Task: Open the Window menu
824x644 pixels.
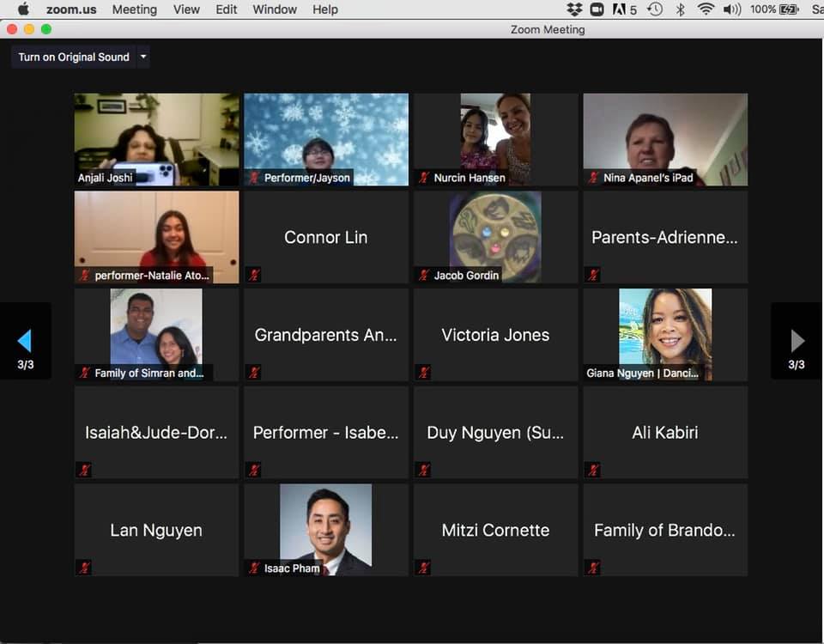Action: [275, 9]
